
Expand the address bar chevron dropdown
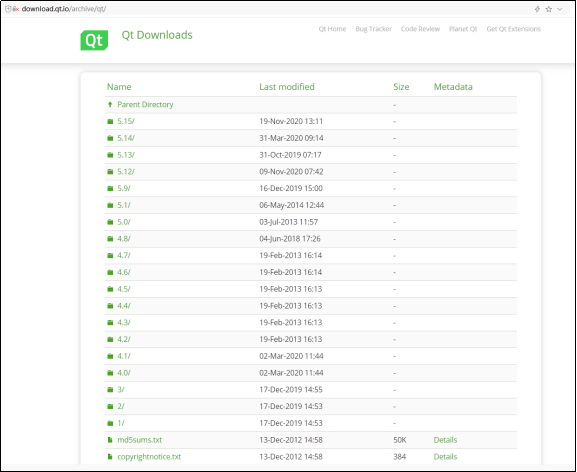(x=560, y=9)
